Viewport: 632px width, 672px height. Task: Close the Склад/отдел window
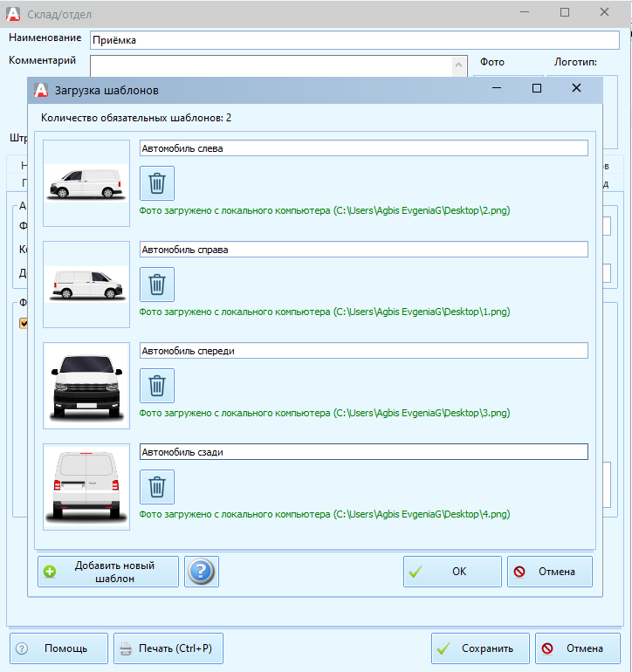(x=604, y=12)
